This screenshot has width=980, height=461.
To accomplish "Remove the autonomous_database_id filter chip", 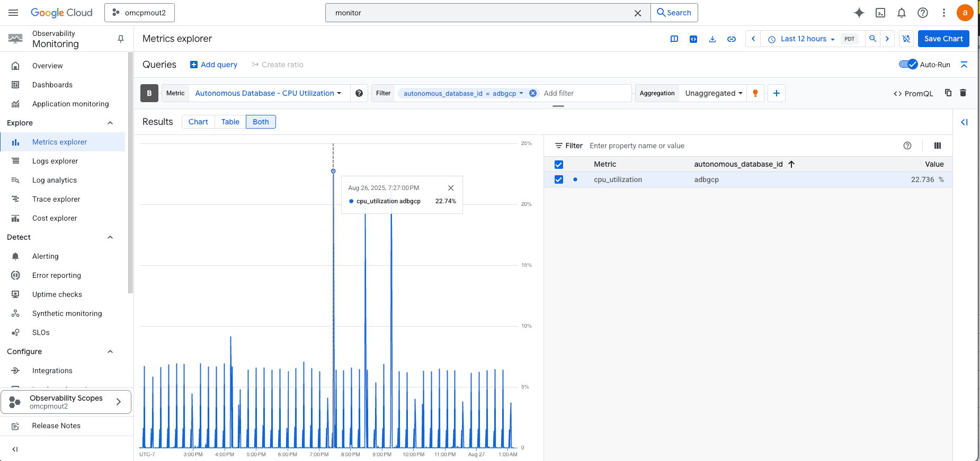I will (x=533, y=93).
